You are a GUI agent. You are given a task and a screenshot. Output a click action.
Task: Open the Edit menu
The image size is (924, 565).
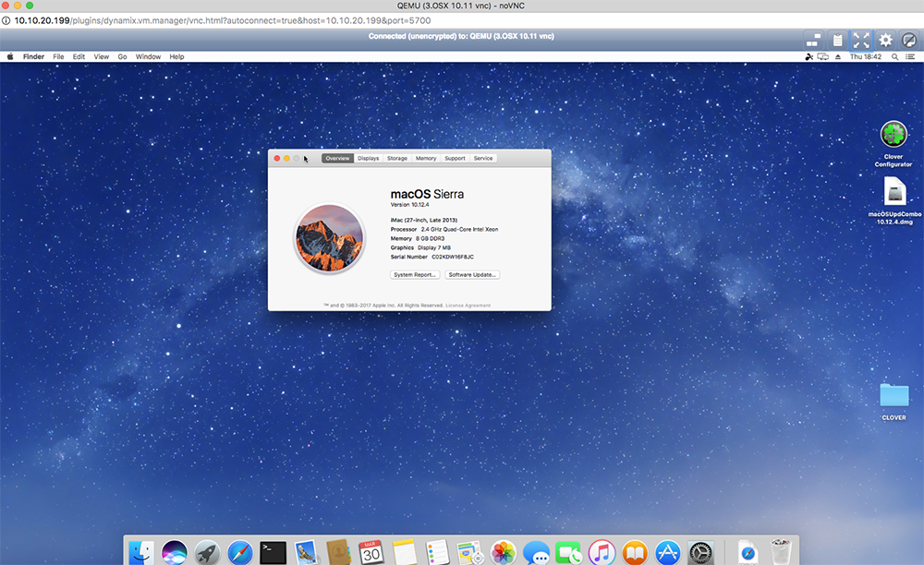pyautogui.click(x=79, y=56)
